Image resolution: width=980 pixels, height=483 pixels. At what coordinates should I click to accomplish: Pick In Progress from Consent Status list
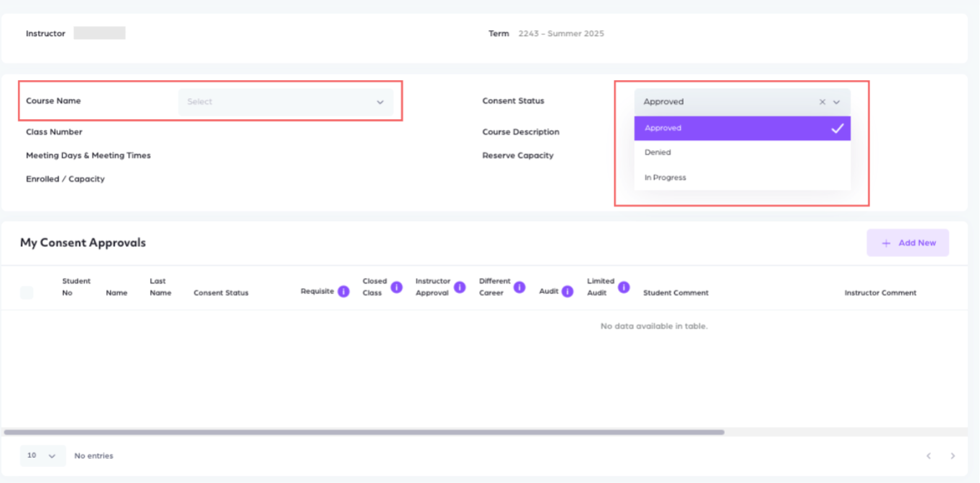742,178
